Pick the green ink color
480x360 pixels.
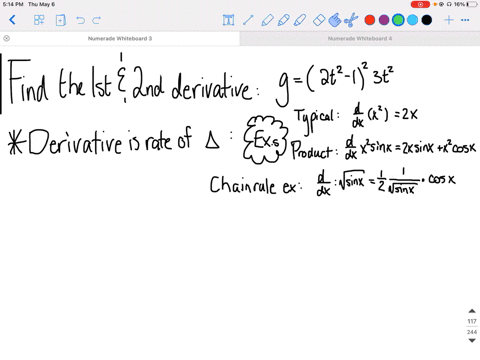(398, 20)
